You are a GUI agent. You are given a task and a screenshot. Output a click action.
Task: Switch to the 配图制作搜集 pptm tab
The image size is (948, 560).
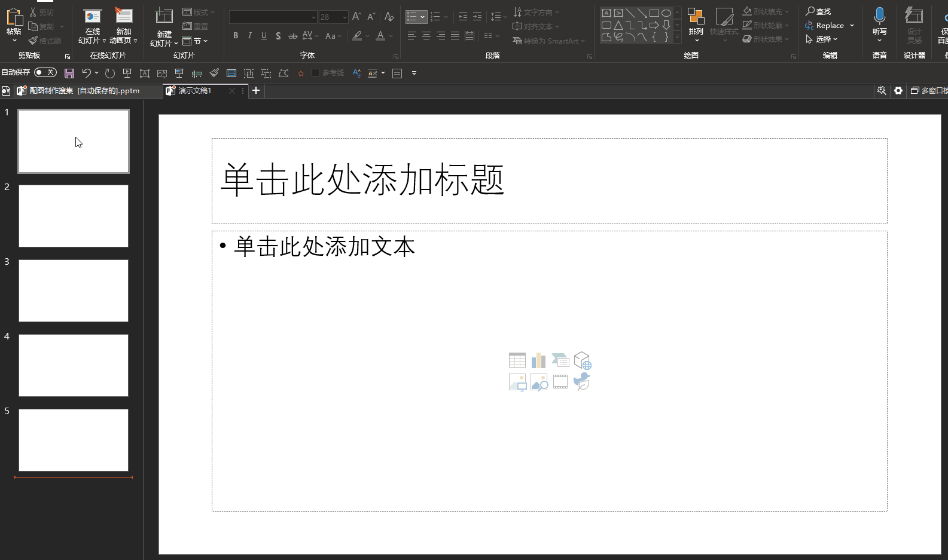pos(84,91)
